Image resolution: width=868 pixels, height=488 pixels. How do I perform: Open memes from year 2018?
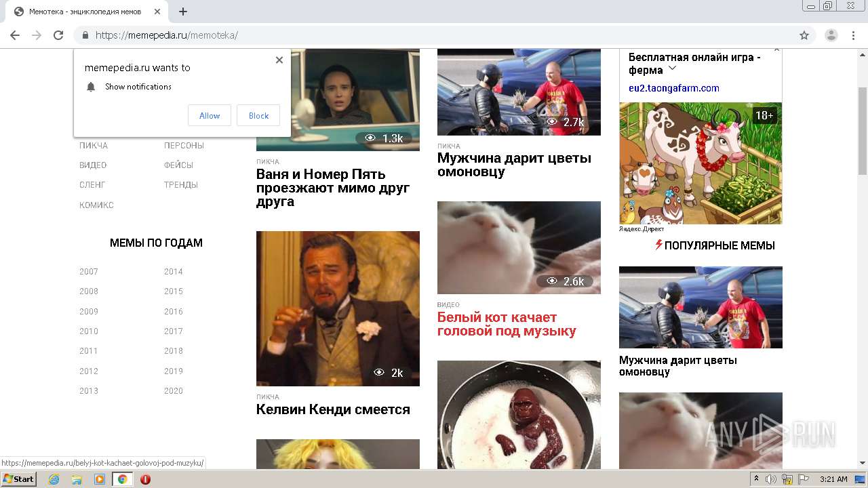click(174, 351)
